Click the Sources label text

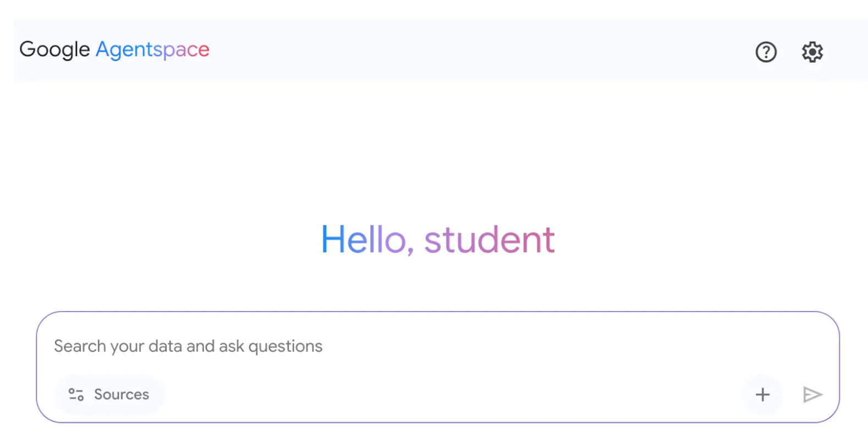coord(122,394)
